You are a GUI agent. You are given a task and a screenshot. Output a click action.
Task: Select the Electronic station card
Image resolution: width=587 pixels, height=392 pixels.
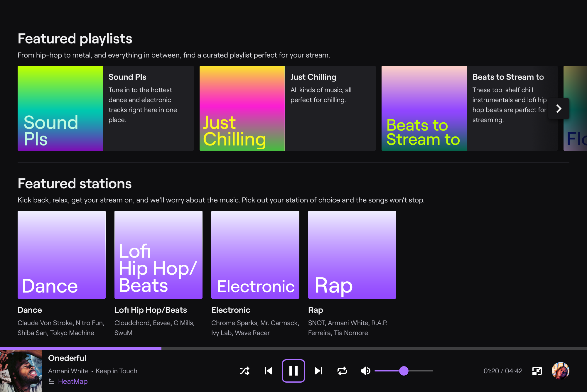pos(255,255)
